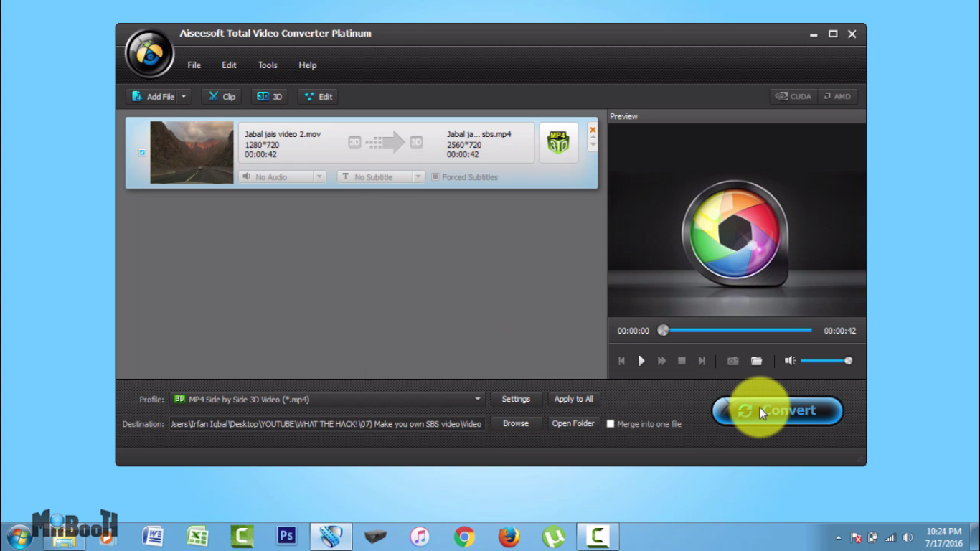The height and width of the screenshot is (551, 980).
Task: Open the Tools menu
Action: (268, 65)
